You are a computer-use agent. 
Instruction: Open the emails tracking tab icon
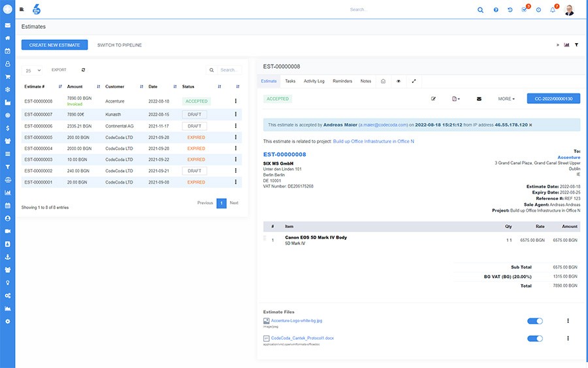coord(383,81)
